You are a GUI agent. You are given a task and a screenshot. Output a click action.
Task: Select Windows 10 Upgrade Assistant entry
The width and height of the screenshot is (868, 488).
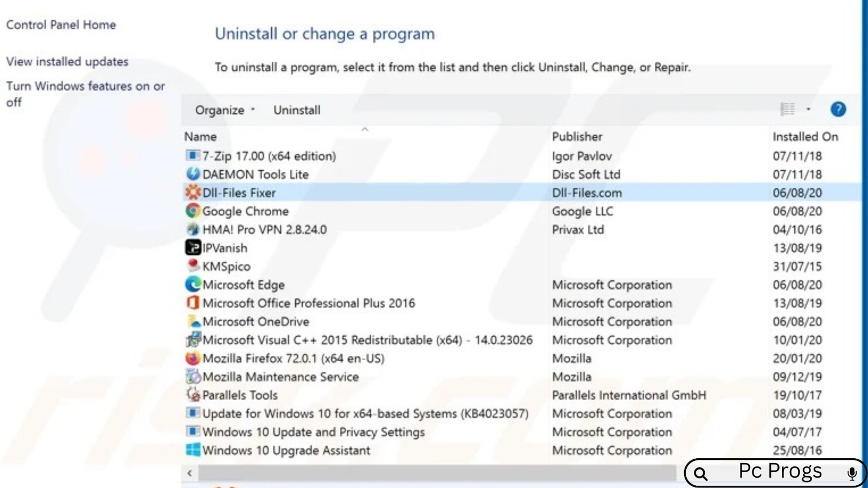[x=521, y=450]
